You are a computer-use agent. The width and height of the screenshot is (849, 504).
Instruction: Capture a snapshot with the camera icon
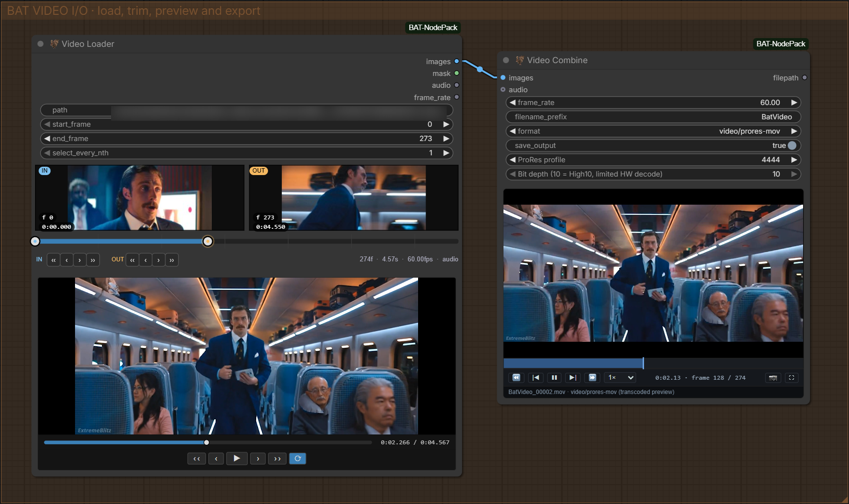click(773, 378)
